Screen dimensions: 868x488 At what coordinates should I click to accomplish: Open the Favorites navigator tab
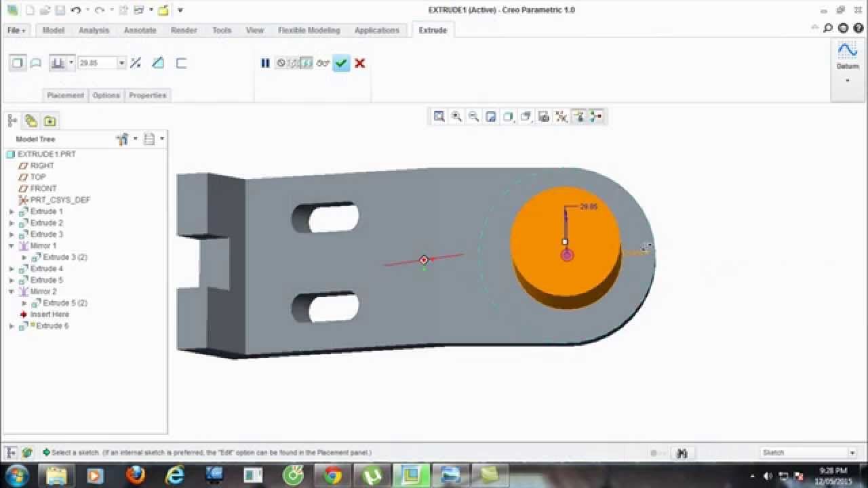[50, 121]
